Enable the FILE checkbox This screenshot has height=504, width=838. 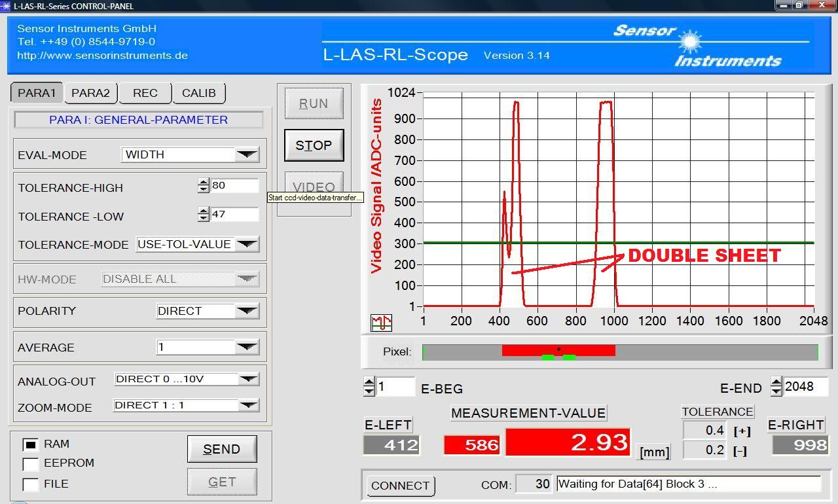[30, 484]
